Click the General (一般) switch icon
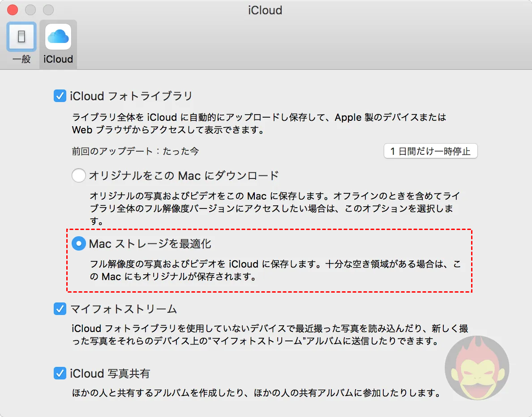Viewport: 532px width, 417px height. 21,37
